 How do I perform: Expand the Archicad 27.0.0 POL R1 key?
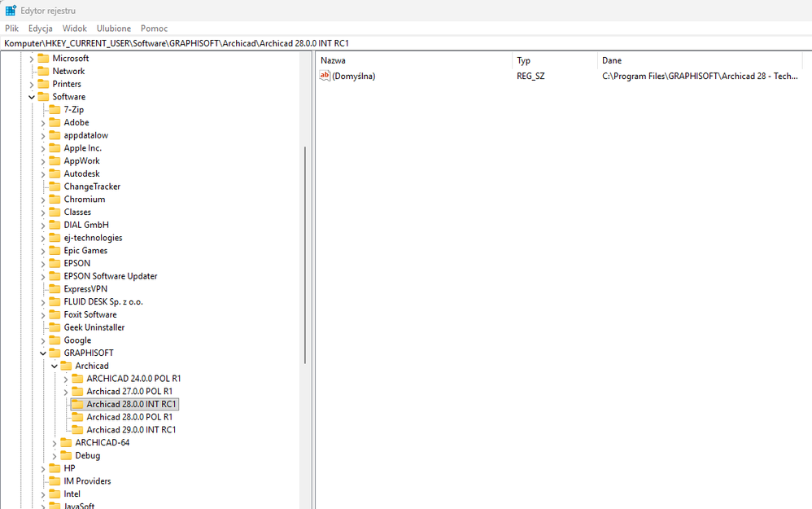point(66,392)
